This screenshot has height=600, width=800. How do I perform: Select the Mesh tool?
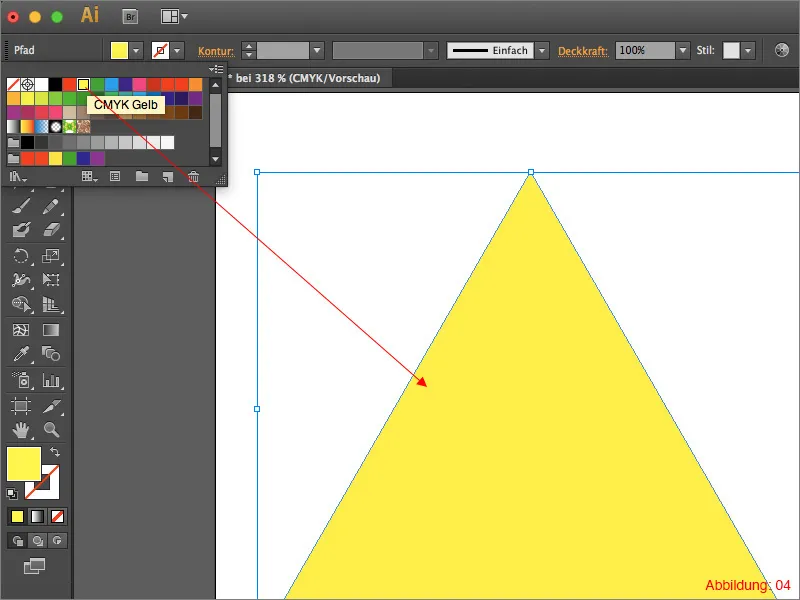point(21,330)
